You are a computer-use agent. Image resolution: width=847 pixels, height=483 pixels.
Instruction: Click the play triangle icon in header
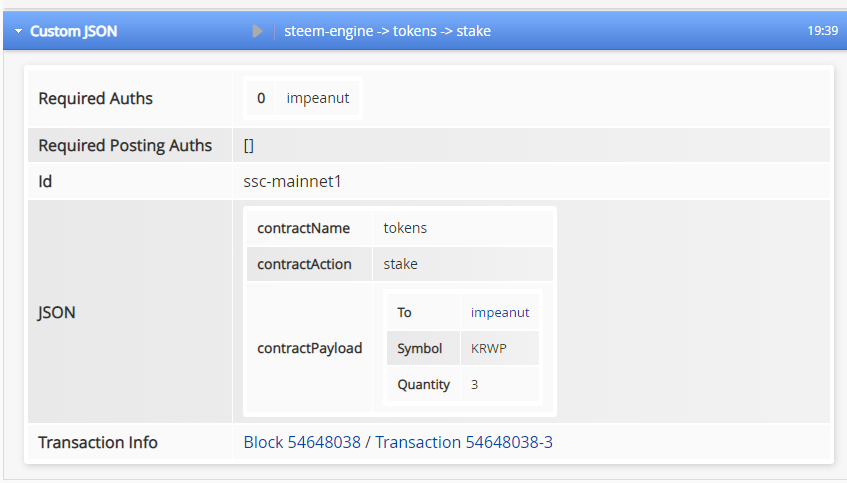pos(257,31)
